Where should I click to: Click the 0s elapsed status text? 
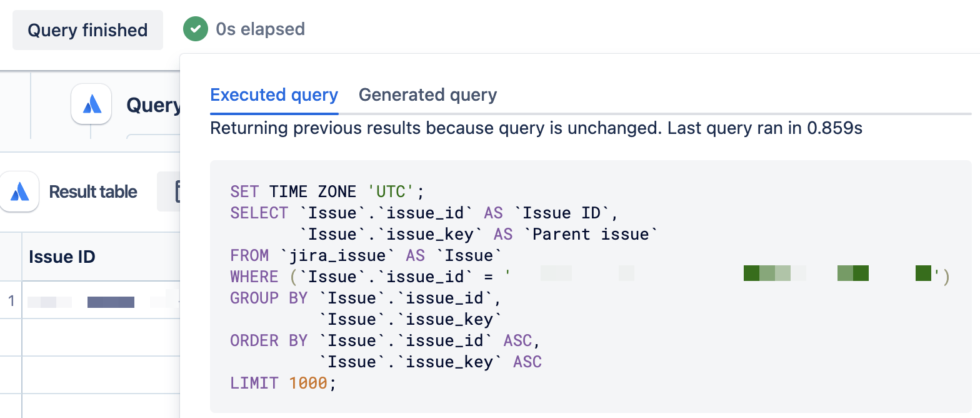point(260,29)
